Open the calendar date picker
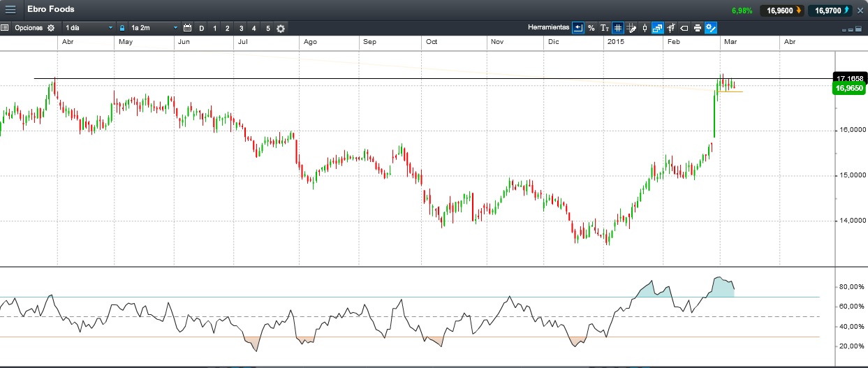This screenshot has height=368, width=868. [x=187, y=28]
